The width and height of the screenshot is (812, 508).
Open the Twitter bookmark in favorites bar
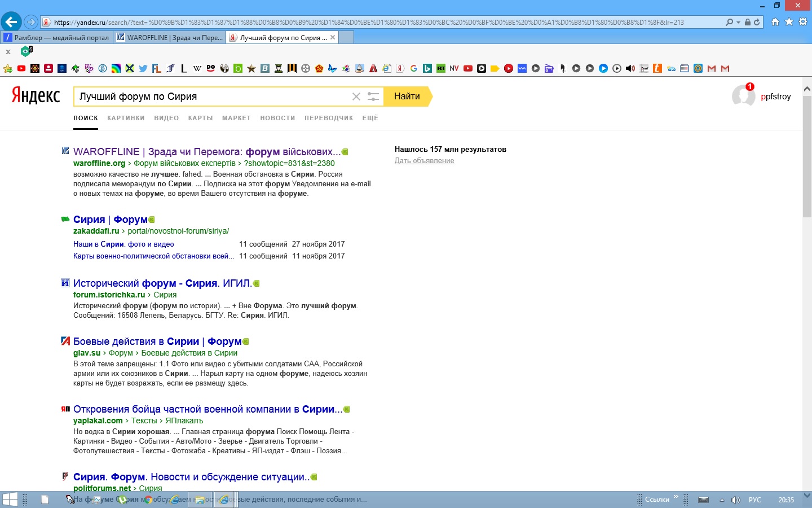click(143, 68)
